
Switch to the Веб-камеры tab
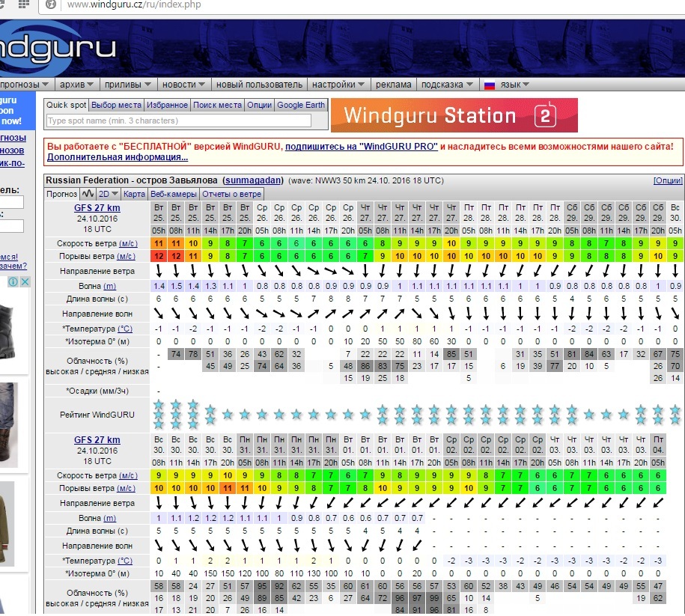click(x=172, y=194)
